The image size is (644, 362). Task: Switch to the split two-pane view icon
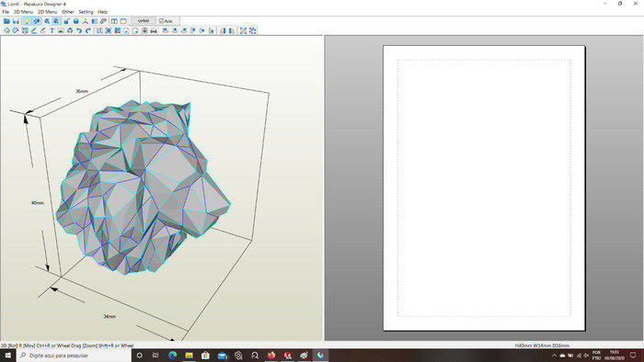point(114,21)
